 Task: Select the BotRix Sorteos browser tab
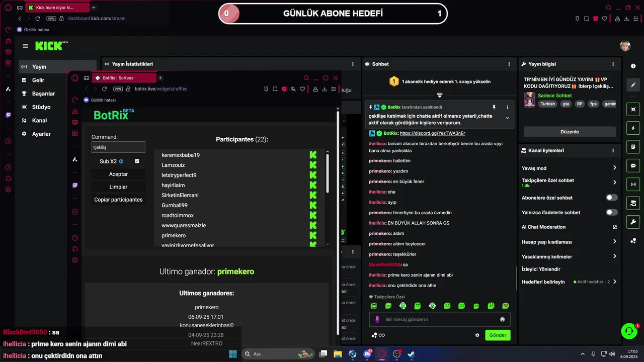tap(123, 78)
